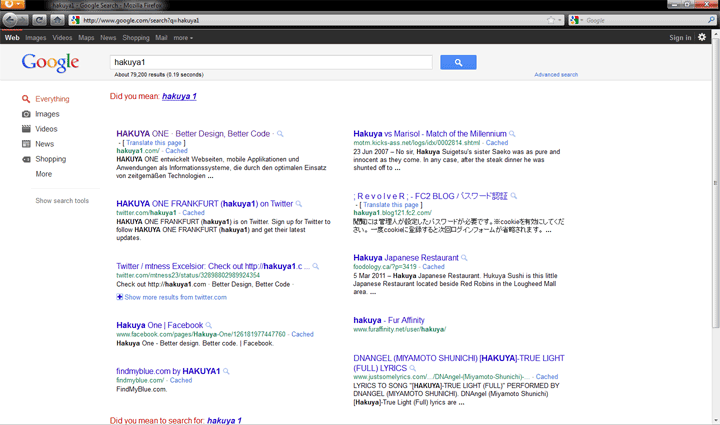720x425 pixels.
Task: Preview the findmyblue.com result magnifier
Action: [x=226, y=371]
